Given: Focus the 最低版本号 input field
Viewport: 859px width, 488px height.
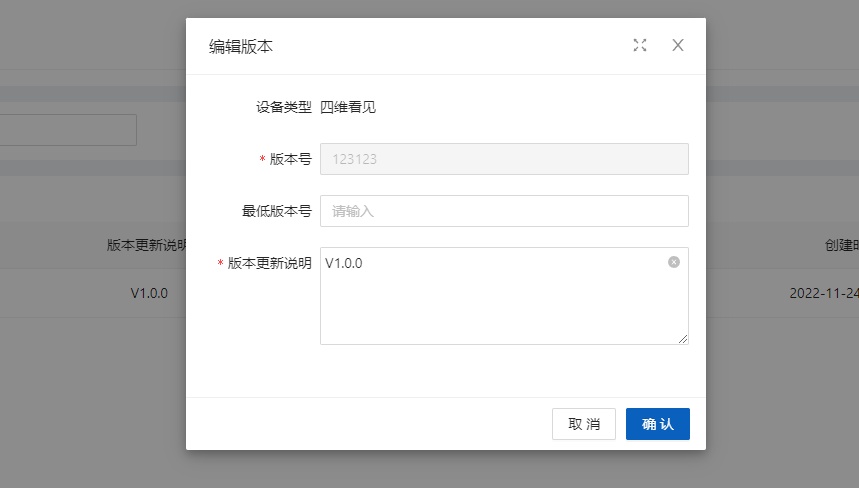Looking at the screenshot, I should click(x=504, y=211).
